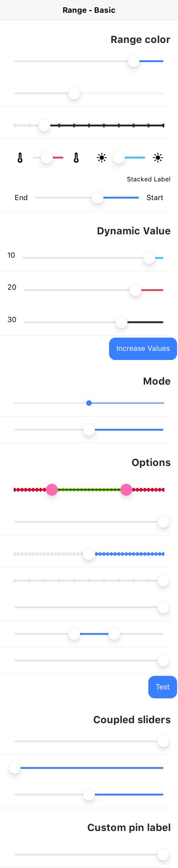Screen dimensions: 178x868
Task: Click the left sun brightness icon
Action: tap(102, 158)
